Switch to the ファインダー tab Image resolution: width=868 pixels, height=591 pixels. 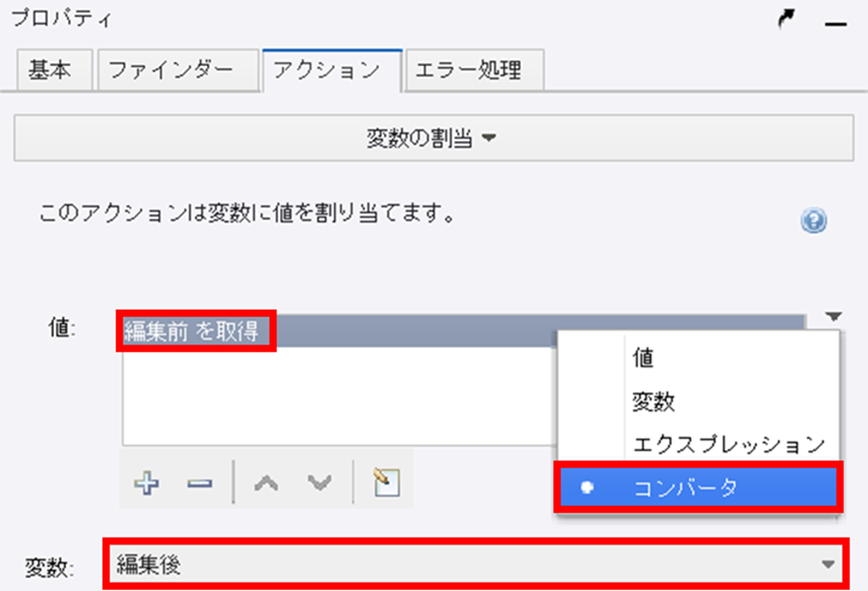[x=171, y=70]
